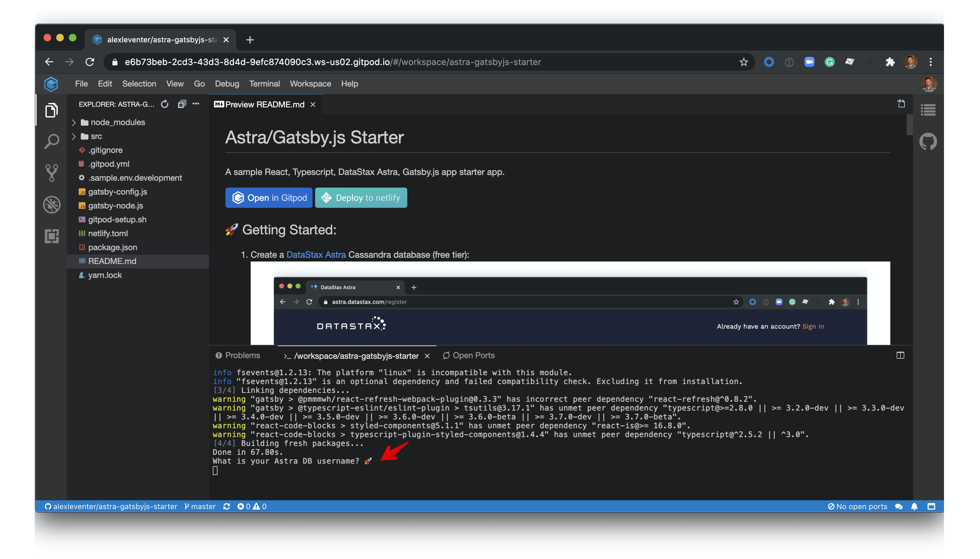Show errors and warnings count in status bar
This screenshot has height=559, width=980.
[x=252, y=506]
